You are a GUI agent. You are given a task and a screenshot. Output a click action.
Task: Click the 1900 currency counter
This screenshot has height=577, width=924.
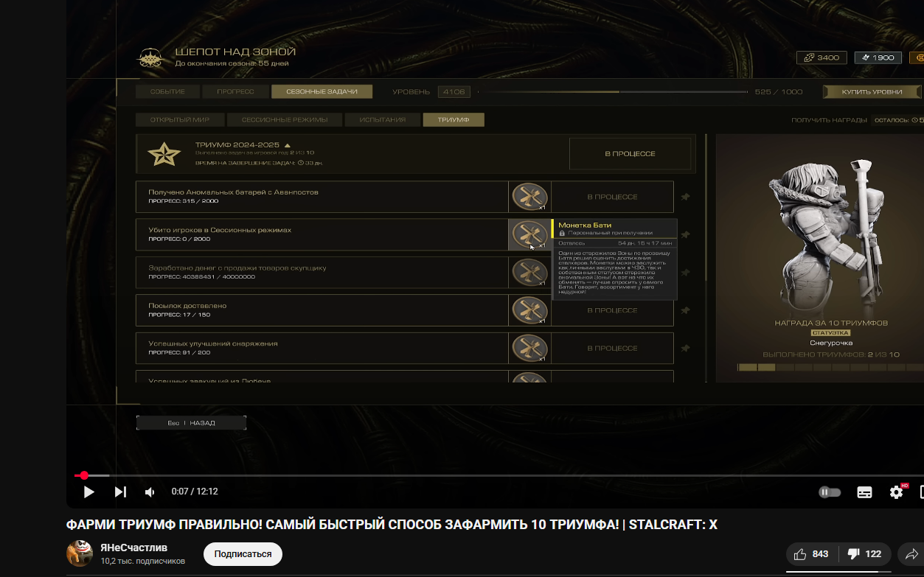878,57
